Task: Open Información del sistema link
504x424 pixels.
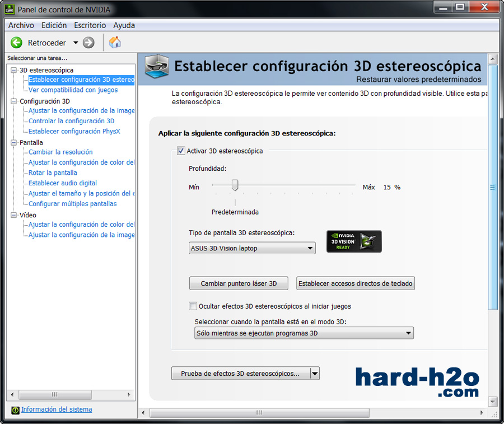Action: point(57,409)
